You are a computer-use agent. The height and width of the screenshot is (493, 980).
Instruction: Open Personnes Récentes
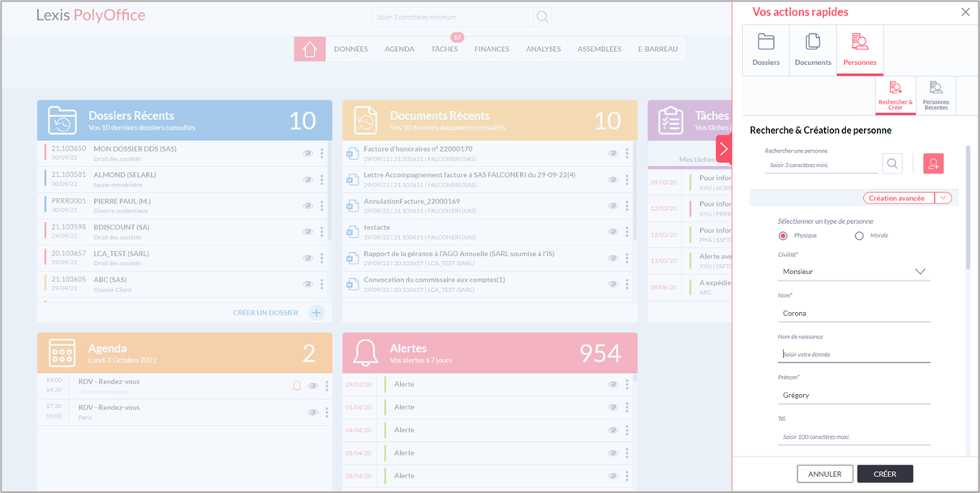point(937,95)
